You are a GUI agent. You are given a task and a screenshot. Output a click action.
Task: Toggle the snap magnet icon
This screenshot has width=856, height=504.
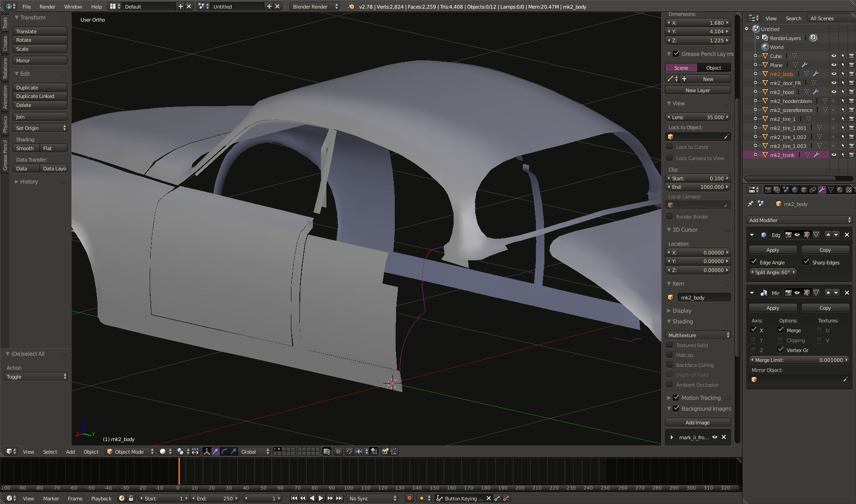point(349,451)
